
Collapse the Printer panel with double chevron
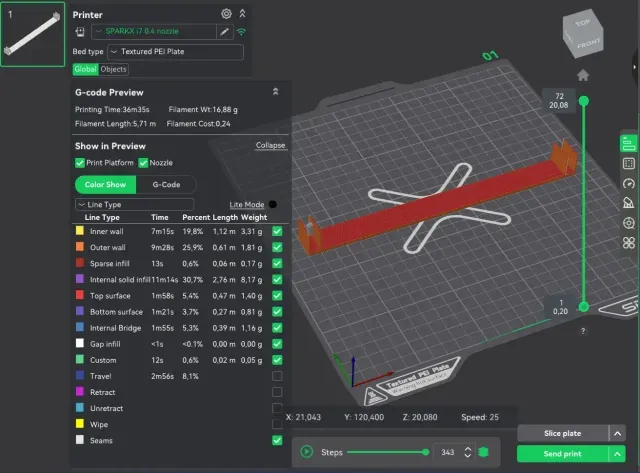click(242, 13)
